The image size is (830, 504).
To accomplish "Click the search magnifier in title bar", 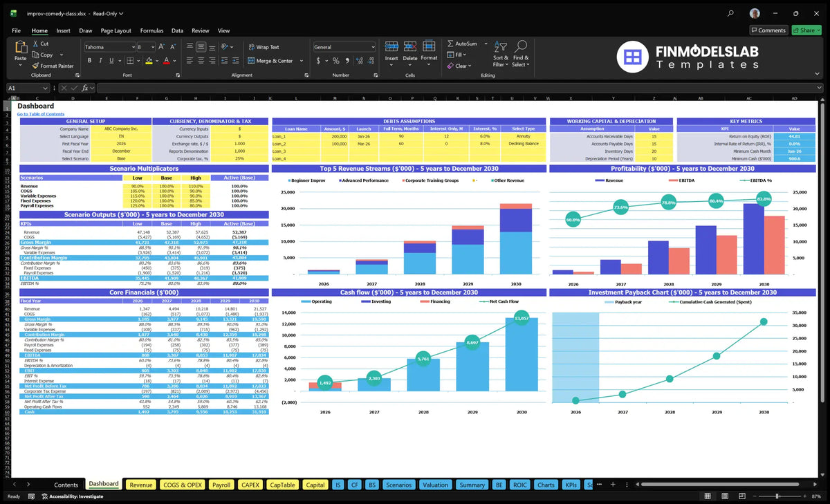I will [x=731, y=13].
